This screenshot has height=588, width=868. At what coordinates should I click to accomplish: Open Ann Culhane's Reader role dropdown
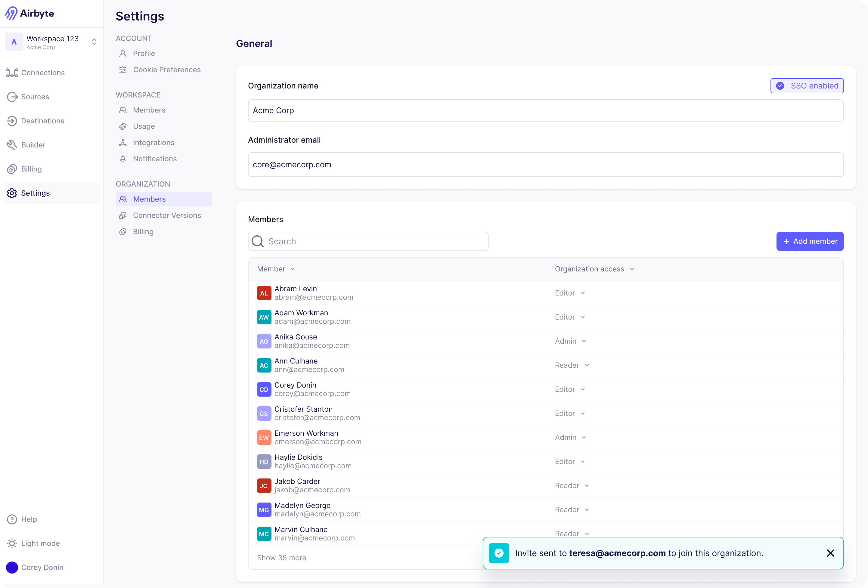tap(572, 366)
